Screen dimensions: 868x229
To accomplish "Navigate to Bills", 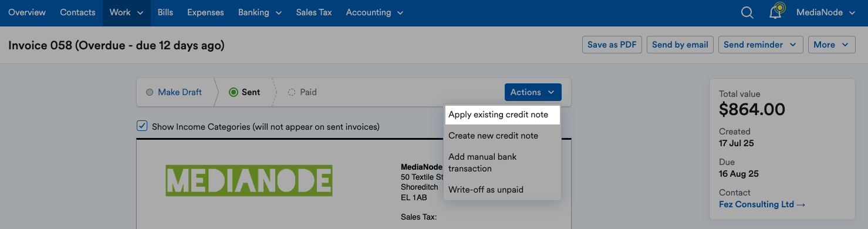I will (166, 12).
